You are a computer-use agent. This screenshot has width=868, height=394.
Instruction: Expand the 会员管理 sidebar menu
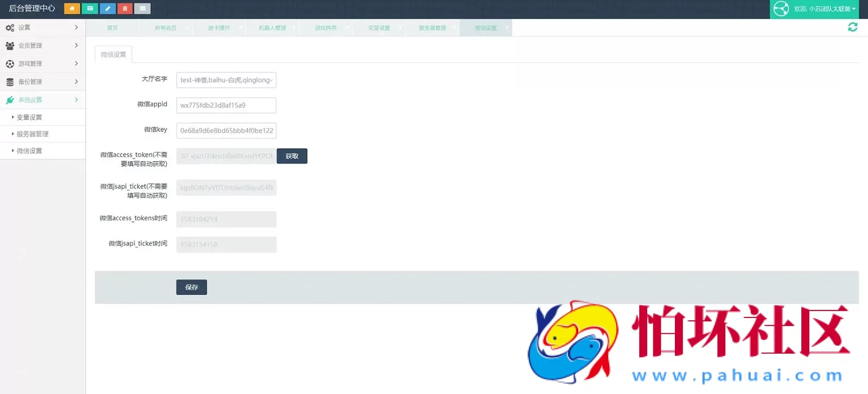coord(42,46)
